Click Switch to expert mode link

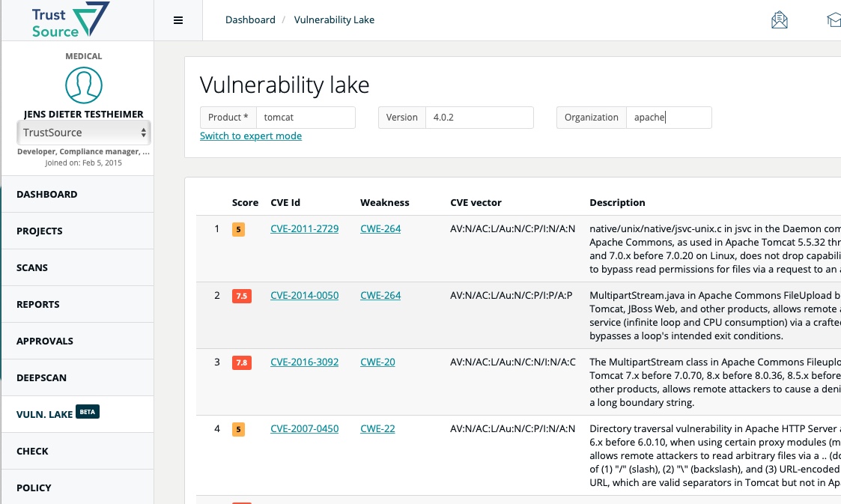[x=251, y=136]
